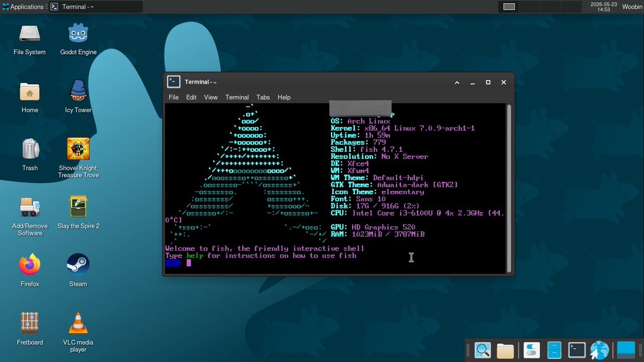Maximize the terminal window

click(x=488, y=82)
